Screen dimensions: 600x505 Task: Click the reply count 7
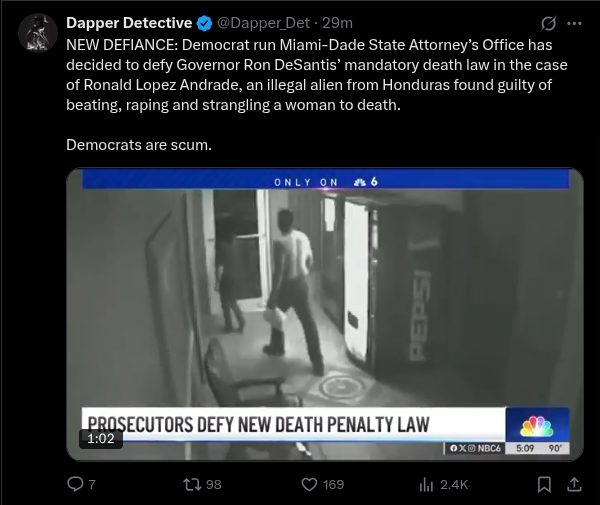tap(92, 485)
